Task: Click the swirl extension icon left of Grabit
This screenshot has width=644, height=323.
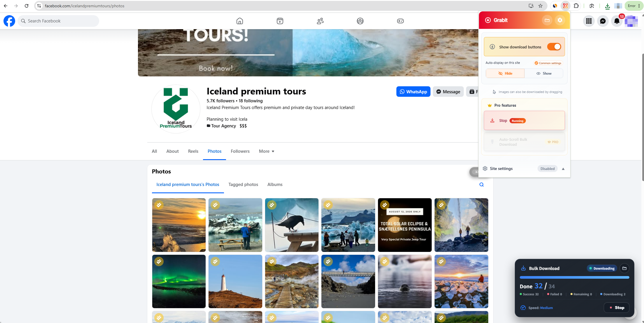Action: point(555,6)
